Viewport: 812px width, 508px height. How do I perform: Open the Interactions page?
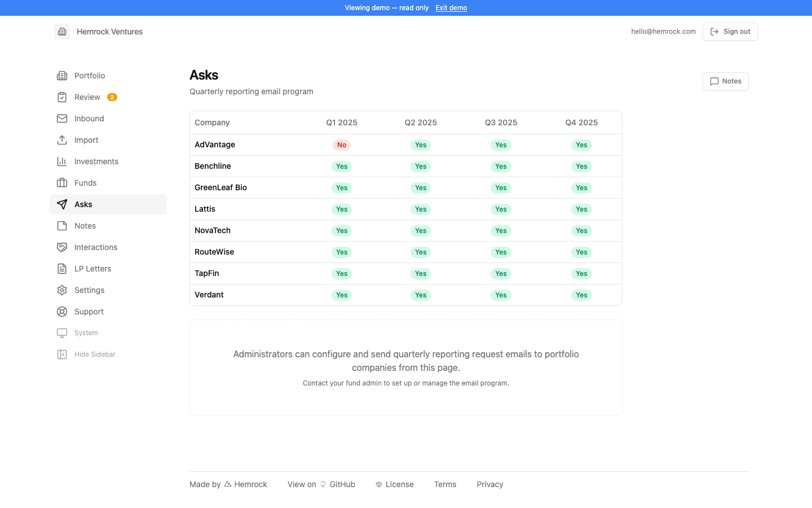108,247
